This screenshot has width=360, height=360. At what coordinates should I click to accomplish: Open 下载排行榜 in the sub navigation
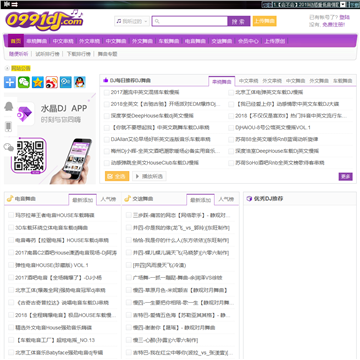[79, 54]
